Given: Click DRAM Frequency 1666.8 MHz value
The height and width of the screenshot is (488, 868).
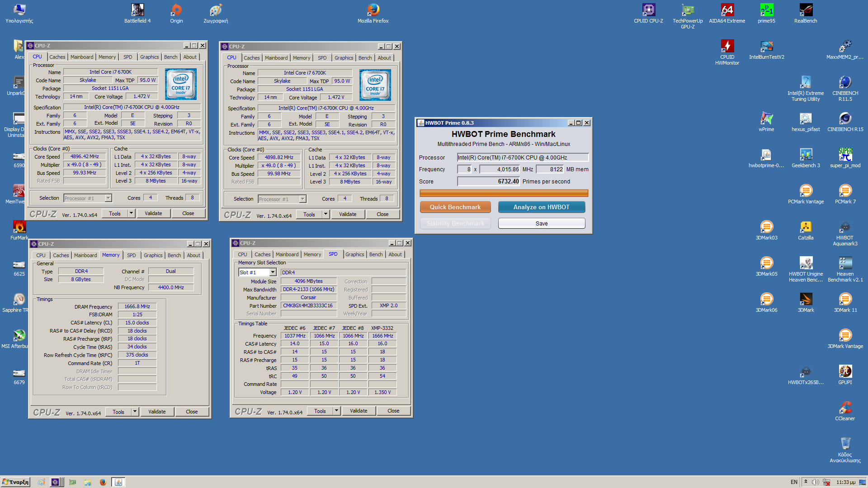Looking at the screenshot, I should [x=137, y=306].
